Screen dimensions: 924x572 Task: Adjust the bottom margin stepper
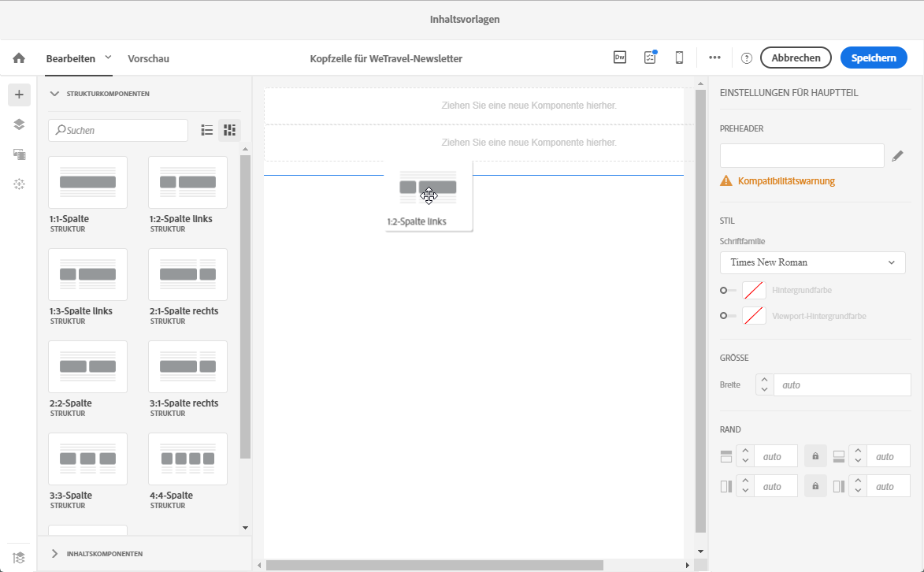click(857, 456)
